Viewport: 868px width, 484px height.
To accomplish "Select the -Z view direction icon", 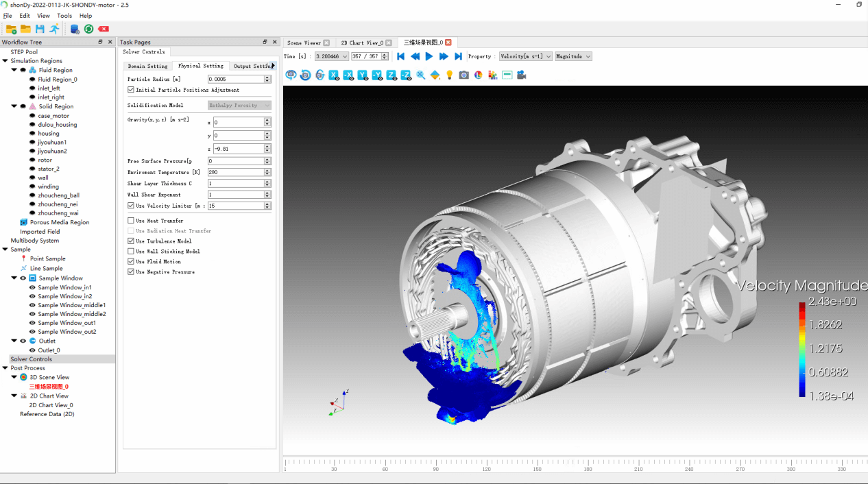I will pos(406,75).
